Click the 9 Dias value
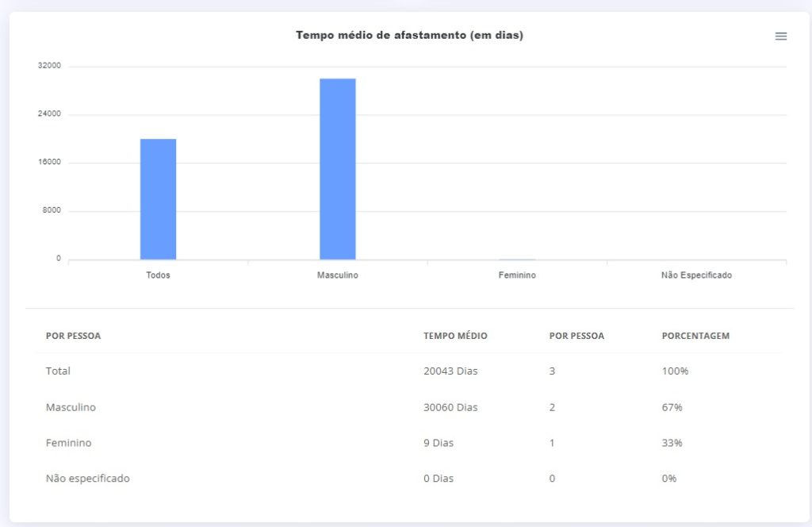The image size is (812, 527). pos(438,443)
